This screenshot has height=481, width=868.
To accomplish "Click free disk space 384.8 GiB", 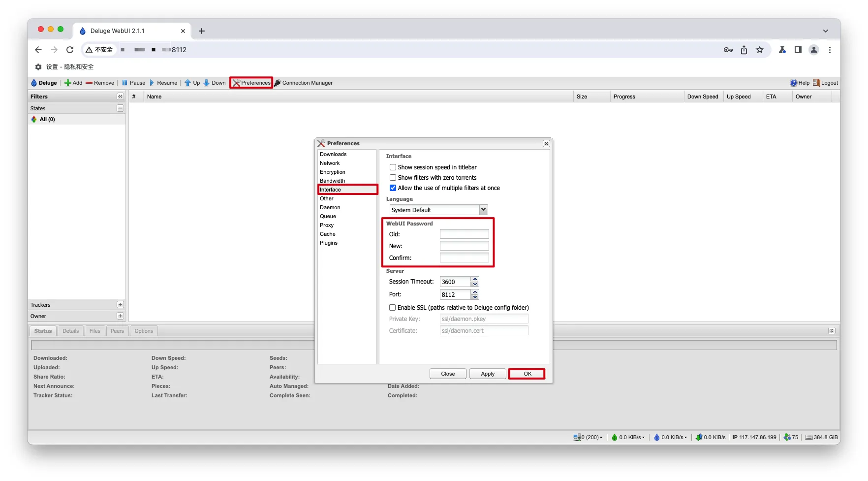I will 821,437.
